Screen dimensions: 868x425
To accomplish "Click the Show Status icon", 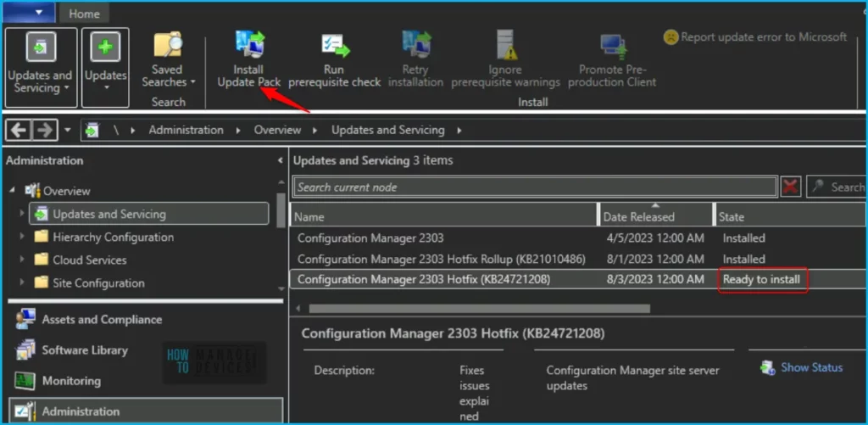I will (768, 368).
